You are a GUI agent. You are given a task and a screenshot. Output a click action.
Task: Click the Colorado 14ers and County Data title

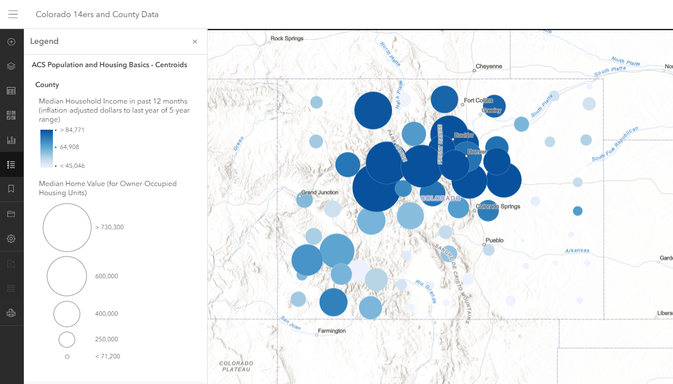[x=97, y=14]
